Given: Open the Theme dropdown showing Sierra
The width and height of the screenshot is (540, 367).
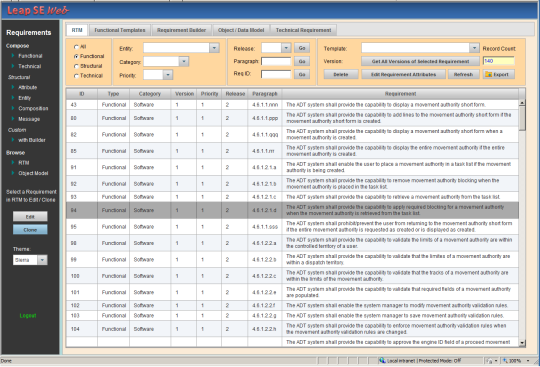Looking at the screenshot, I should click(42, 260).
